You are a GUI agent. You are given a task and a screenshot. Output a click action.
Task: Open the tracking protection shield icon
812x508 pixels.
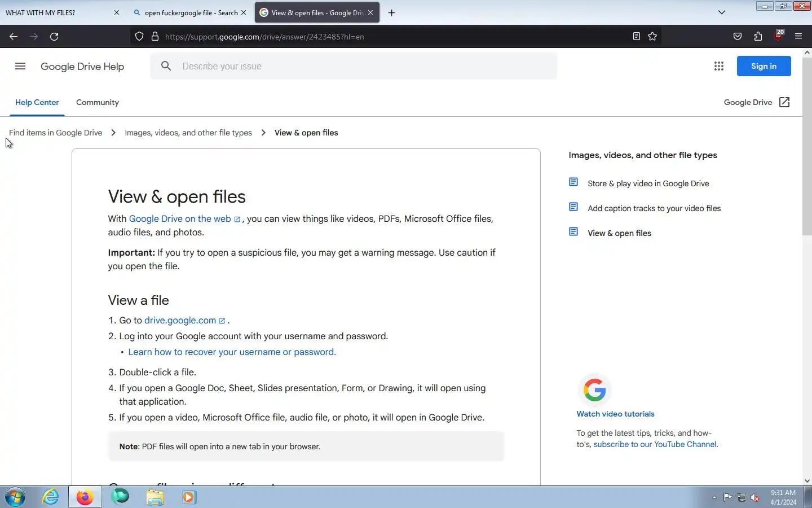139,37
